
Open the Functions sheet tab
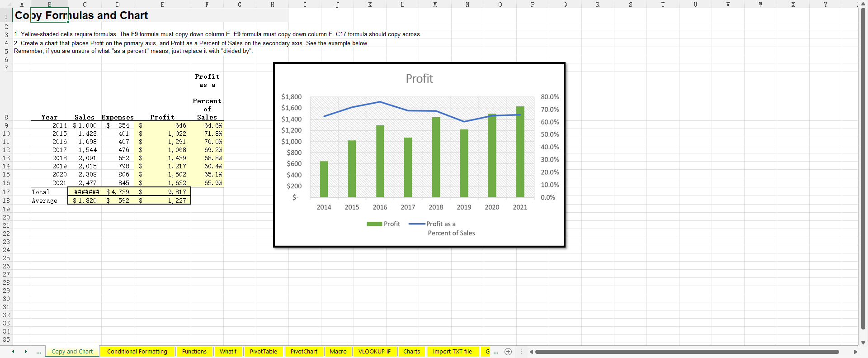(194, 352)
